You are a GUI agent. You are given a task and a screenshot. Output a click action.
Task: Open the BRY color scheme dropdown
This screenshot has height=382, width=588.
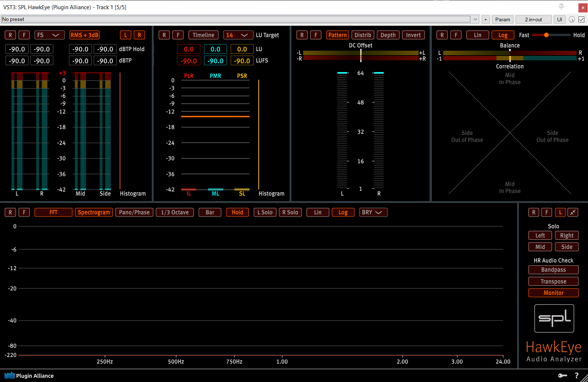coord(373,212)
